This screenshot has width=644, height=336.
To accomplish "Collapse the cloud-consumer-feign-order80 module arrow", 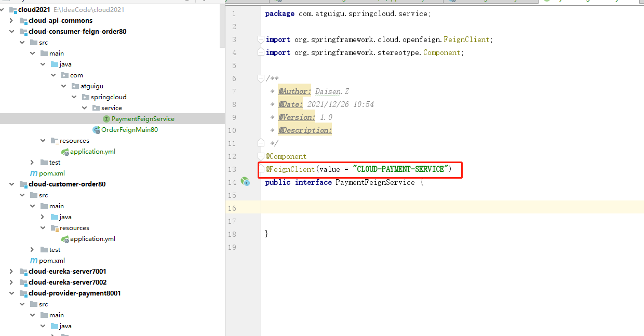I will point(11,32).
